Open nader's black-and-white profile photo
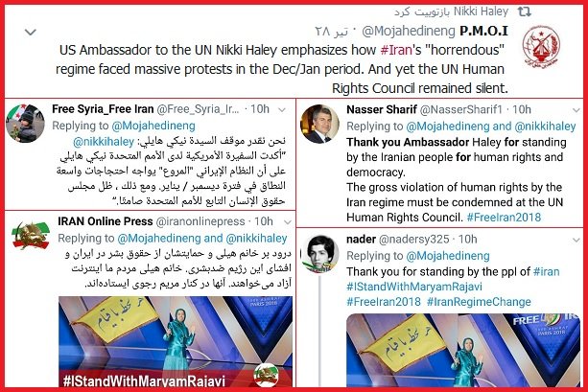This screenshot has width=588, height=392. [x=319, y=253]
